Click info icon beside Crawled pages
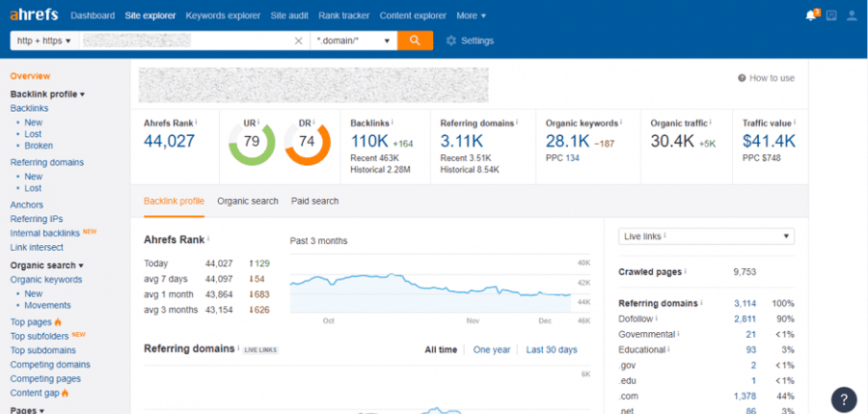This screenshot has width=868, height=414. (x=686, y=271)
